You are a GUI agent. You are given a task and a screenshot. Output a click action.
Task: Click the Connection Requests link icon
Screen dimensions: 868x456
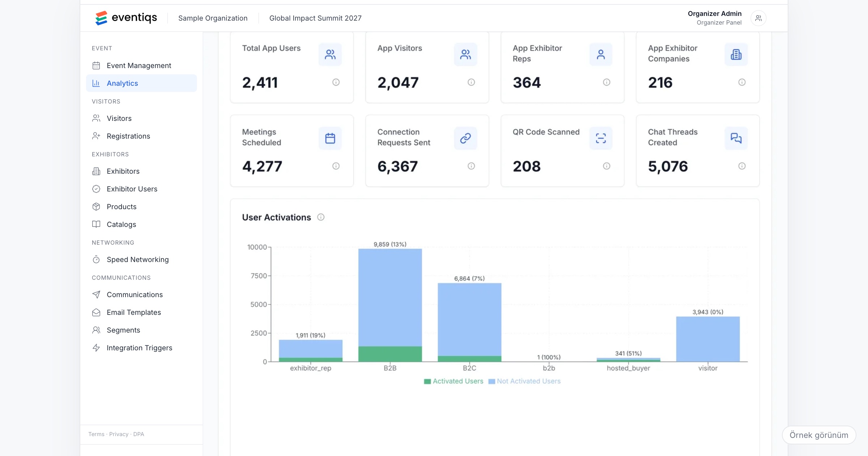tap(465, 138)
